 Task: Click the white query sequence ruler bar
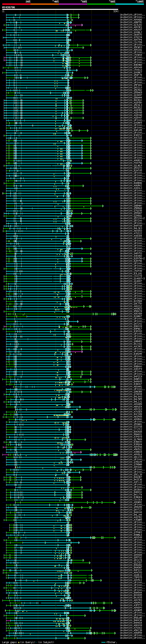click(x=60, y=10)
